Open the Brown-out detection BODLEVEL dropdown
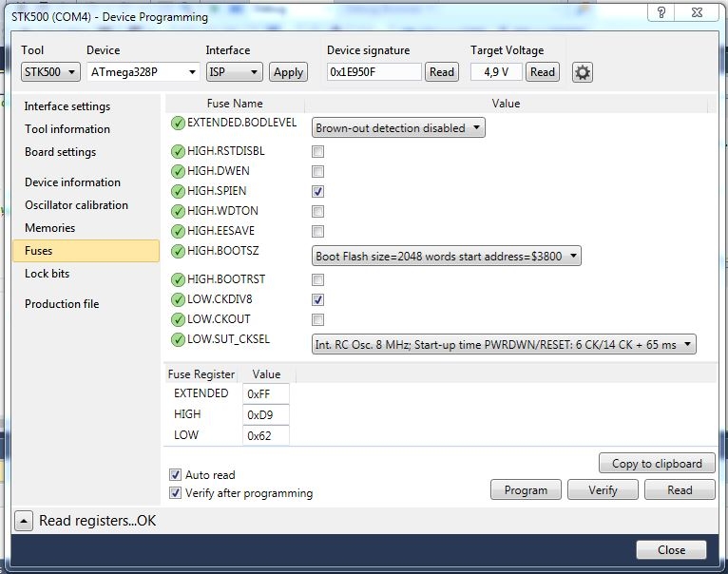Viewport: 728px width, 574px height. coord(398,127)
